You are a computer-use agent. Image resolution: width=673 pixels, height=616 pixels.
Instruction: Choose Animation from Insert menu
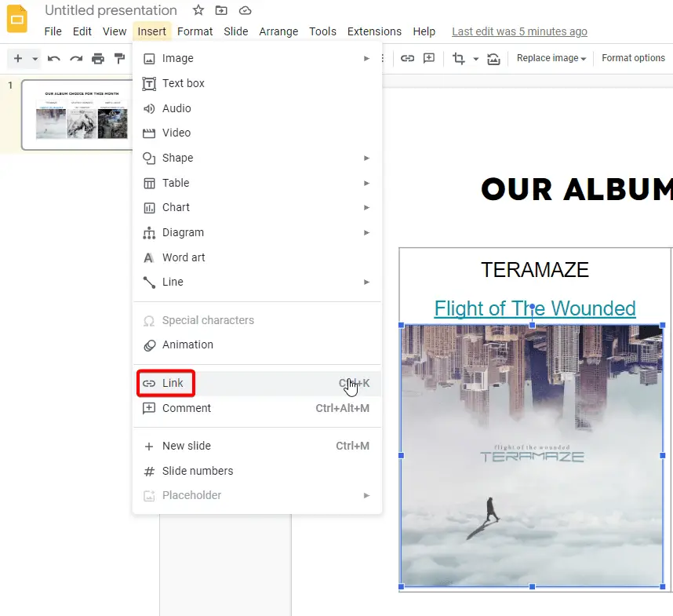pos(257,344)
